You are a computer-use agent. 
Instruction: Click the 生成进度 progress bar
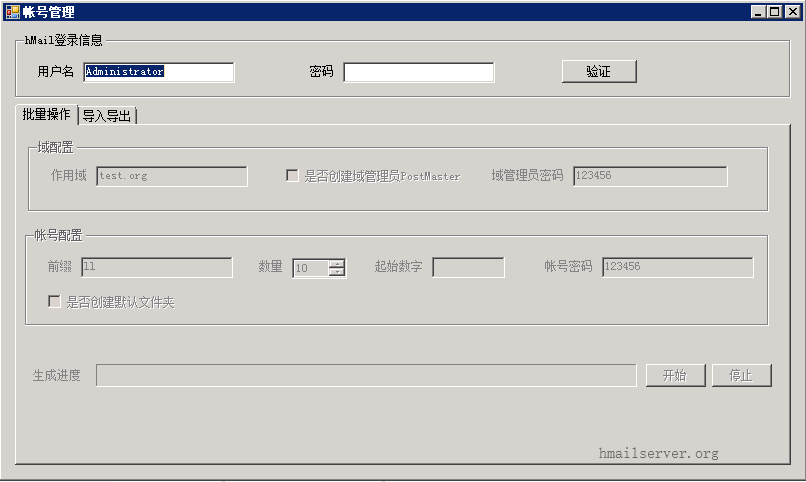pos(366,375)
